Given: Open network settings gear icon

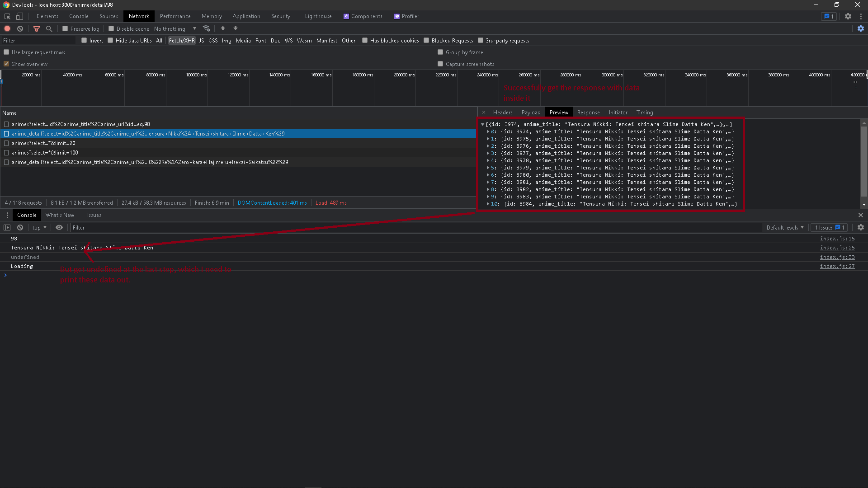Looking at the screenshot, I should (x=861, y=28).
